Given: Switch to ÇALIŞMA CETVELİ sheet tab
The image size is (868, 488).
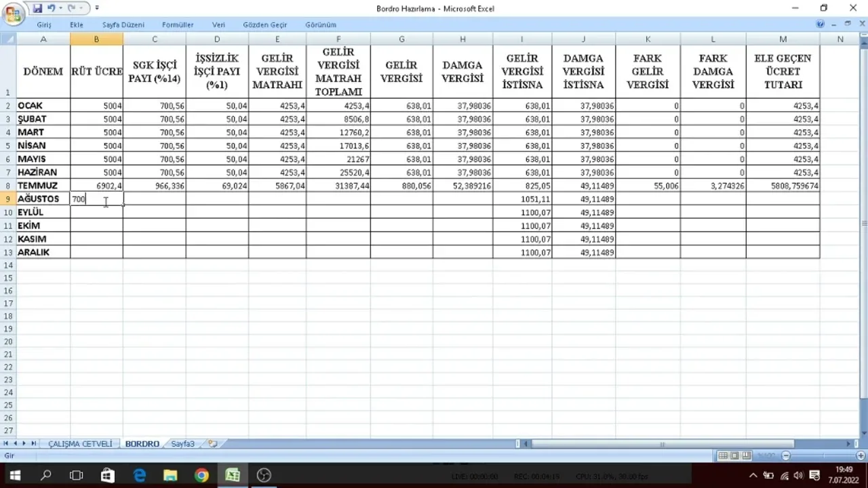Looking at the screenshot, I should click(x=80, y=444).
